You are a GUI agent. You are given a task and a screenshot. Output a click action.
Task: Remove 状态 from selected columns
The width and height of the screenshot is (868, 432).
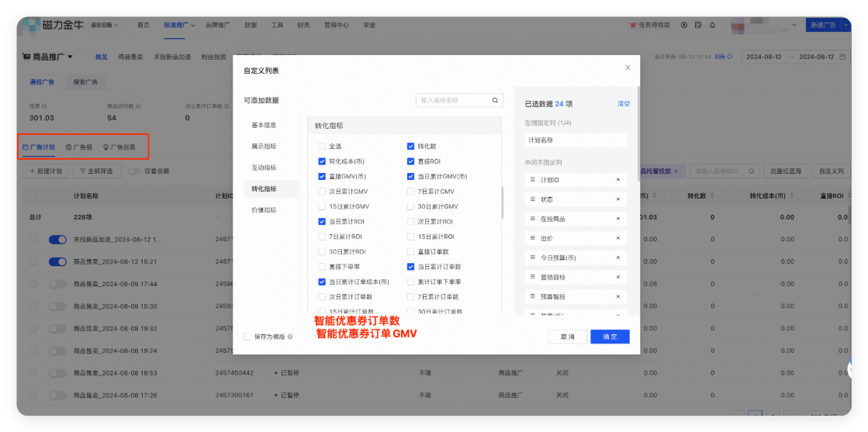pyautogui.click(x=617, y=199)
